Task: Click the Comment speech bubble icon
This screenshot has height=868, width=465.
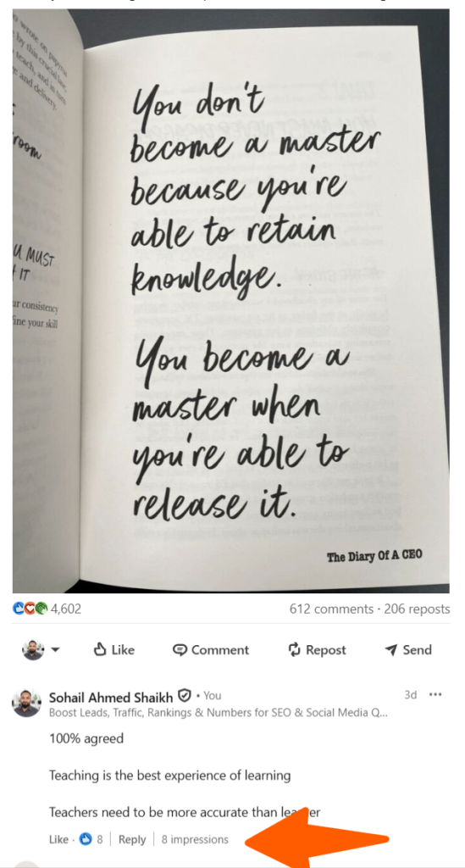Action: tap(180, 650)
